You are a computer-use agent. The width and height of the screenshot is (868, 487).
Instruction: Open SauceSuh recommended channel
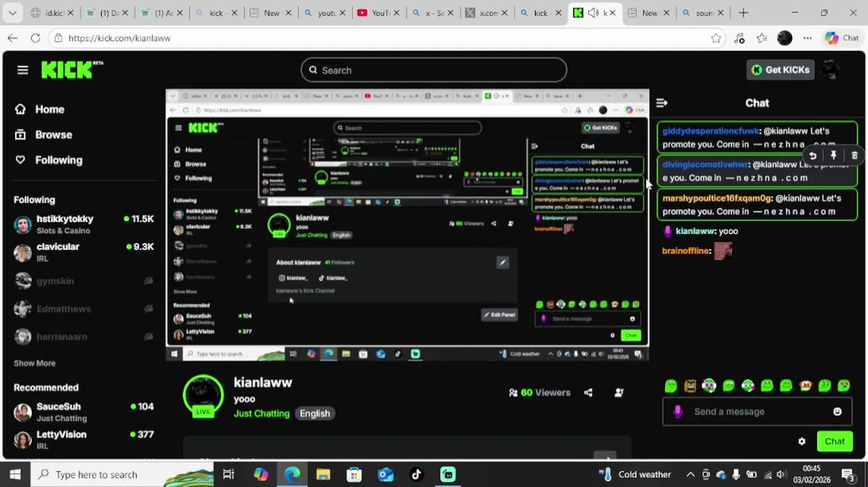[x=84, y=411]
